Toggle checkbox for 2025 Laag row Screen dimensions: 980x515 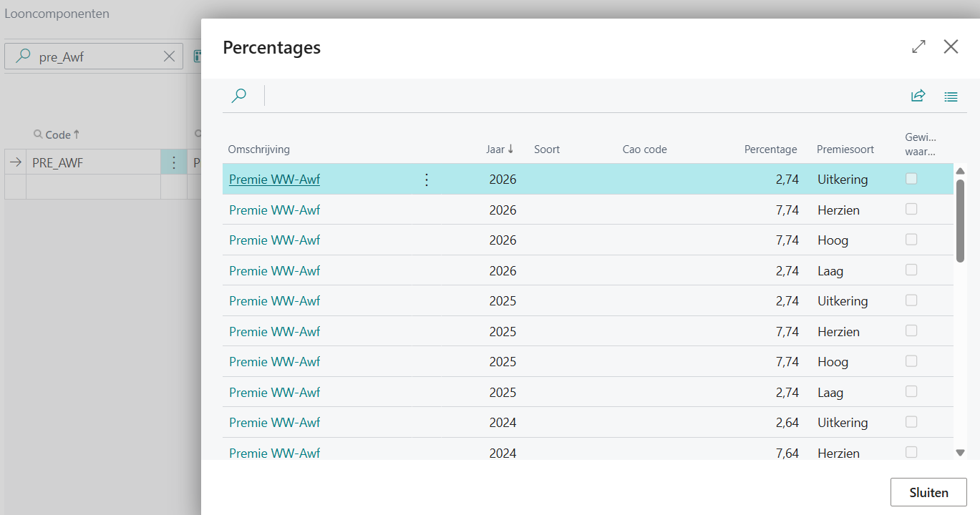(911, 391)
